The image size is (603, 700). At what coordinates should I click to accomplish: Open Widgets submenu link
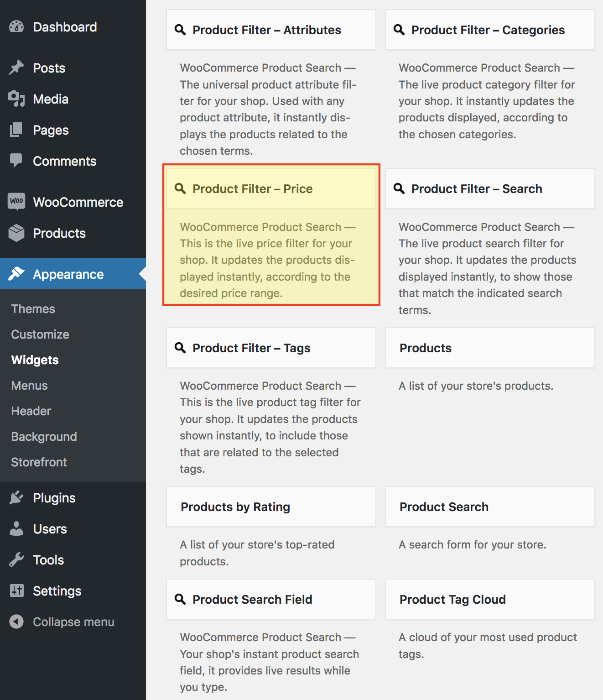(35, 360)
